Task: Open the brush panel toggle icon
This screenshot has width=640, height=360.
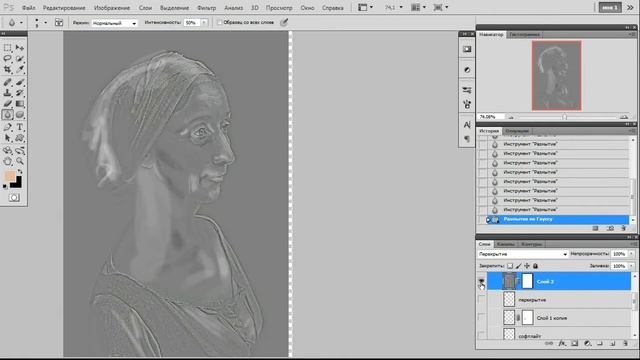Action: [x=59, y=23]
